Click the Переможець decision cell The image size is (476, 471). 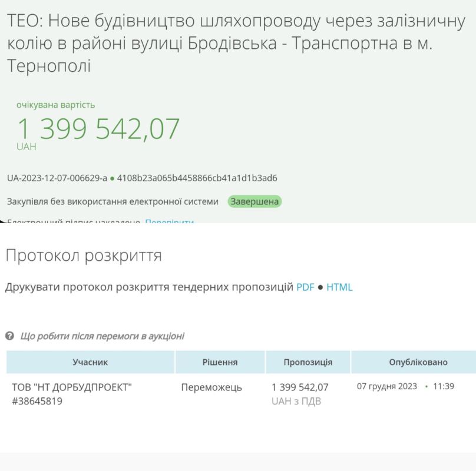tap(211, 387)
